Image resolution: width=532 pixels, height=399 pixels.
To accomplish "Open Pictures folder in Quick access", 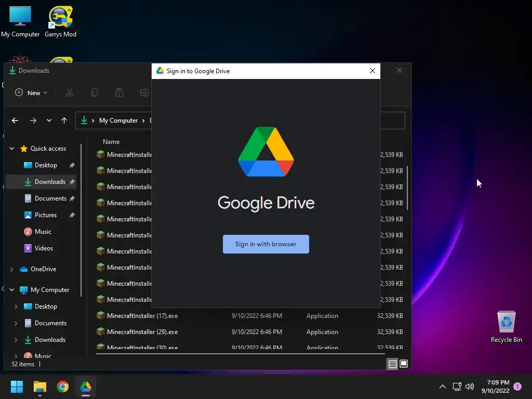I will 46,215.
